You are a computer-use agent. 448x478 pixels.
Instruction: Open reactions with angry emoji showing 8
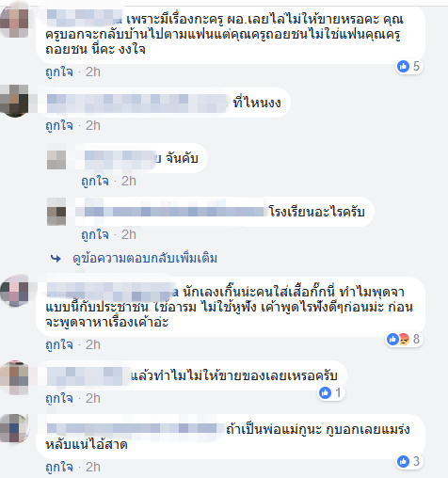click(405, 339)
